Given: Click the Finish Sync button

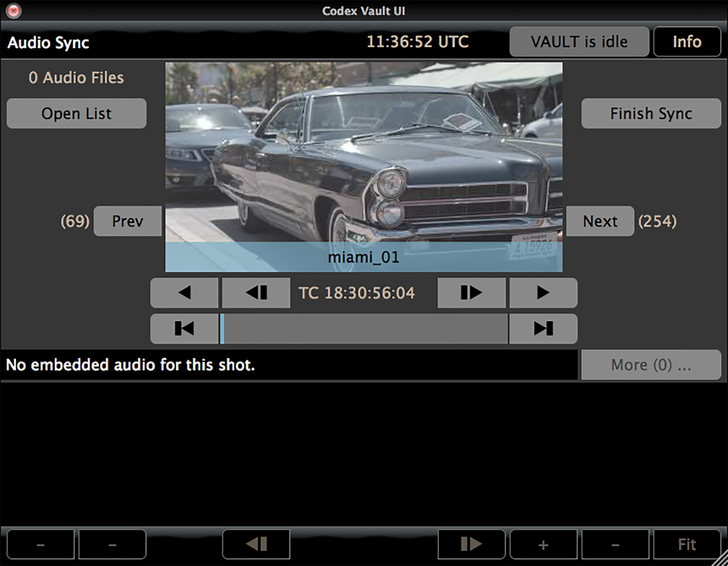Looking at the screenshot, I should 651,113.
